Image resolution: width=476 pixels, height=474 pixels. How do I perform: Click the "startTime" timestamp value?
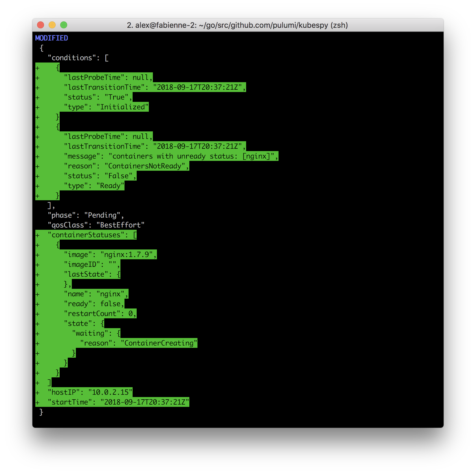click(x=144, y=402)
